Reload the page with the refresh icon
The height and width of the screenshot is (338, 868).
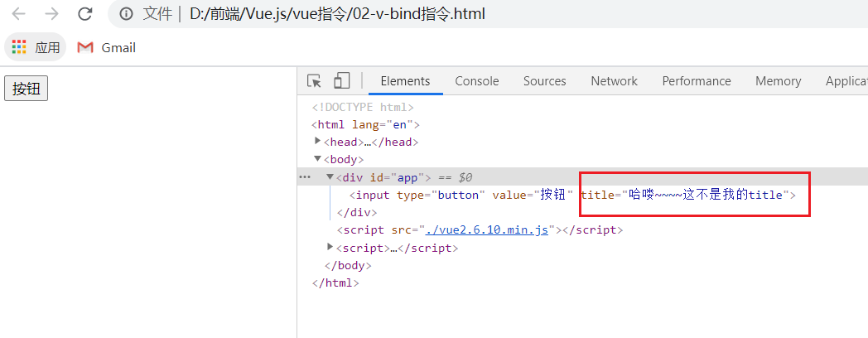(84, 14)
